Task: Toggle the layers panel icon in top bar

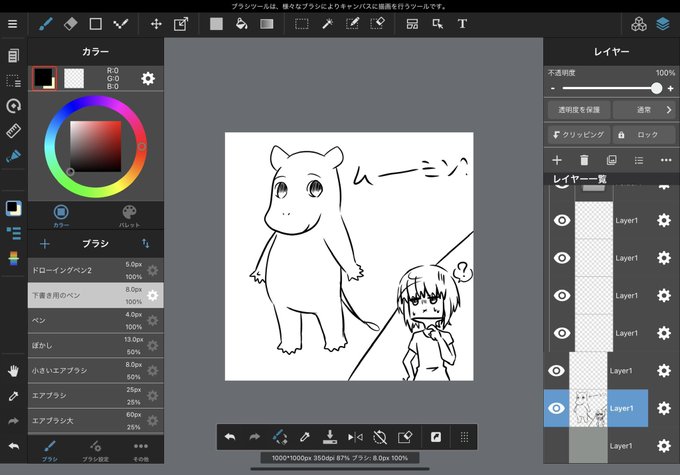Action: pos(663,24)
